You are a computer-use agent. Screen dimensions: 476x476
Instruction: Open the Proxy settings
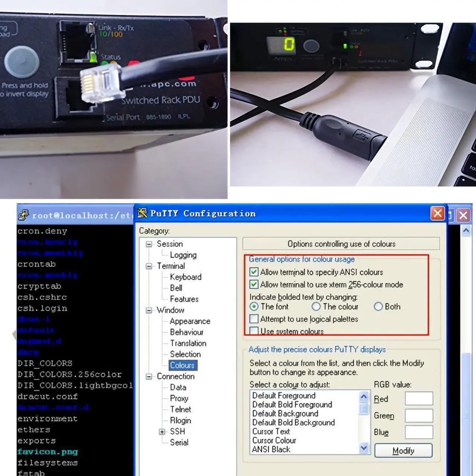coord(179,398)
